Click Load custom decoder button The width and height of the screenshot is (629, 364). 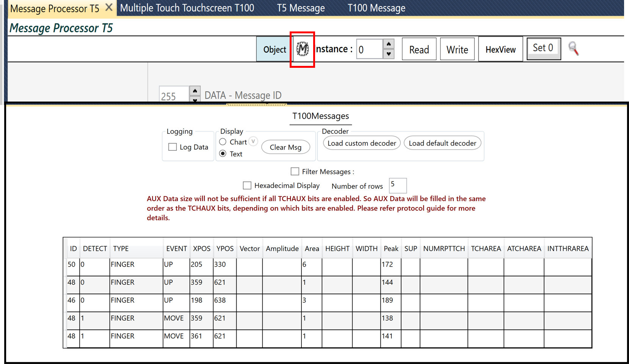361,143
